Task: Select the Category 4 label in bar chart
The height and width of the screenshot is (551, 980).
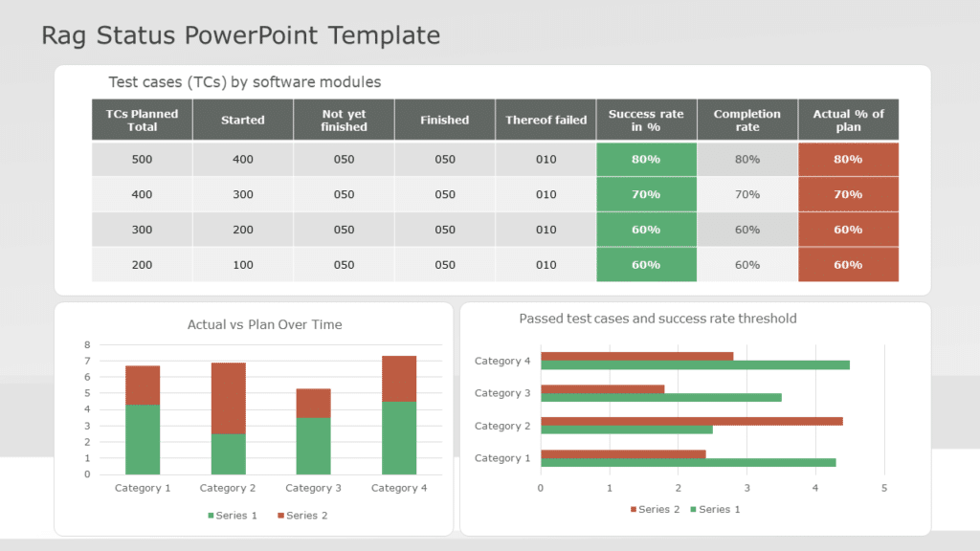Action: coord(503,361)
